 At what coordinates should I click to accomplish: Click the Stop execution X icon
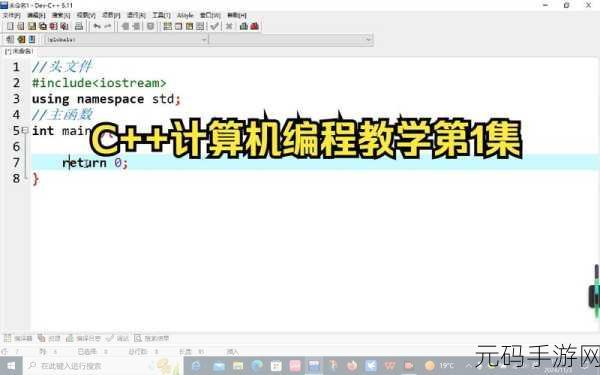229,26
